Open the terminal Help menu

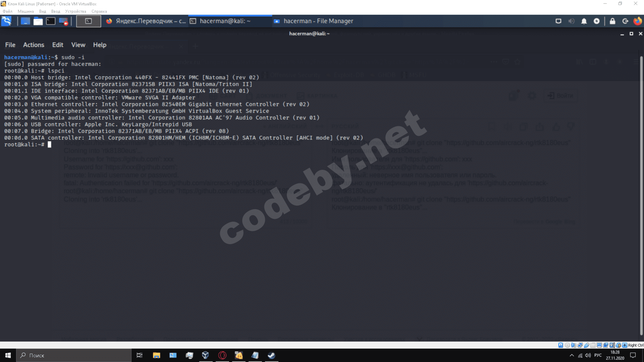coord(100,45)
